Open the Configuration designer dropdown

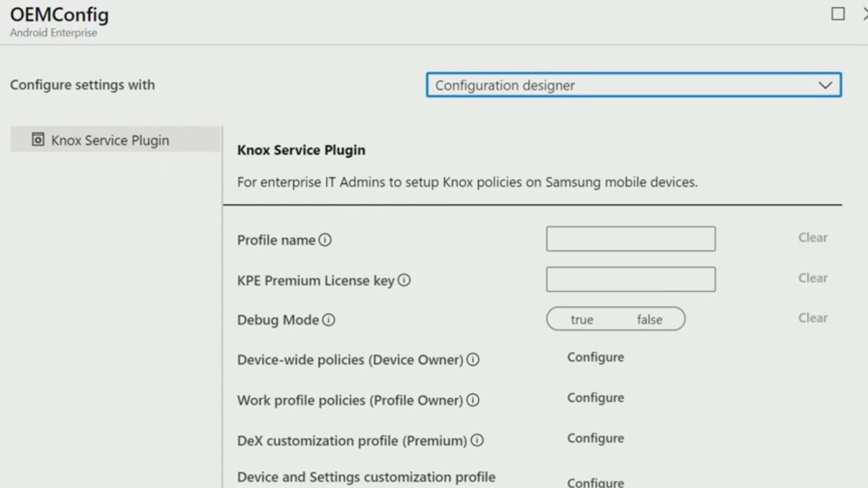(633, 85)
